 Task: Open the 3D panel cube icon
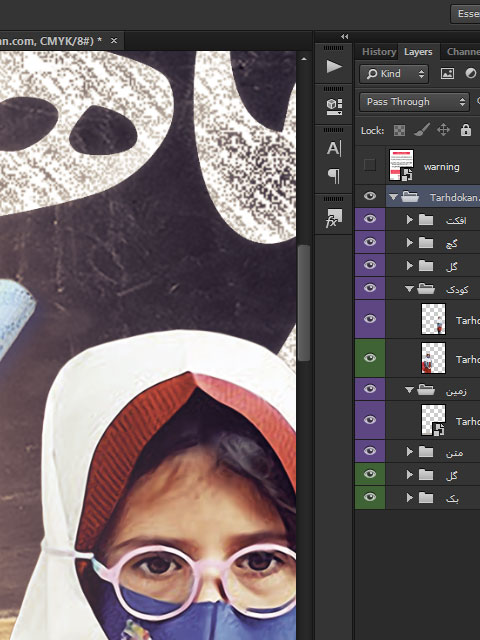tap(334, 107)
